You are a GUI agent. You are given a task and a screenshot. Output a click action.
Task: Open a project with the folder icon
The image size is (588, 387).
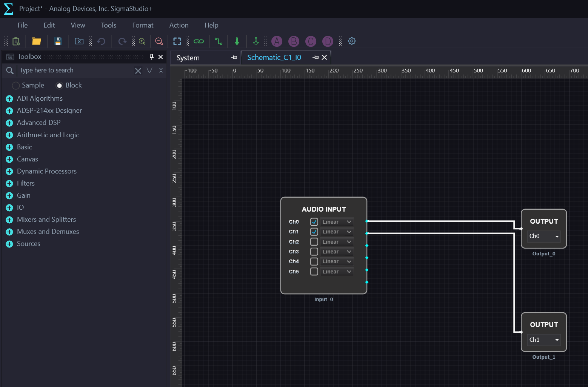36,41
